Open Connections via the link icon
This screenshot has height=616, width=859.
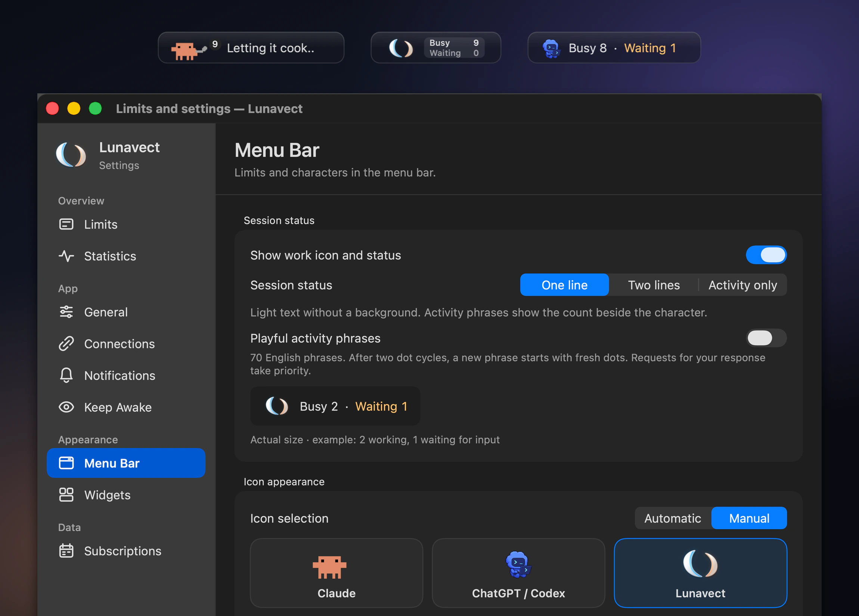pos(66,344)
